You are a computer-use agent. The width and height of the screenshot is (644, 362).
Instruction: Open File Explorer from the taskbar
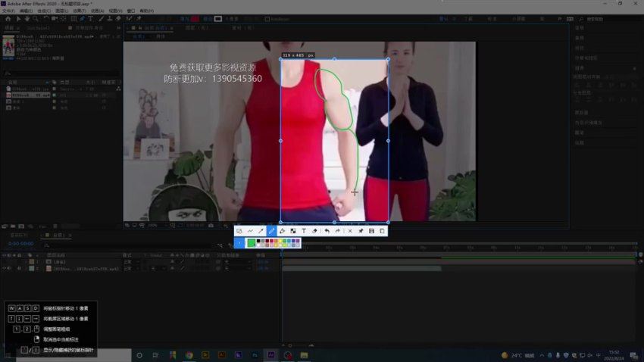(304, 355)
